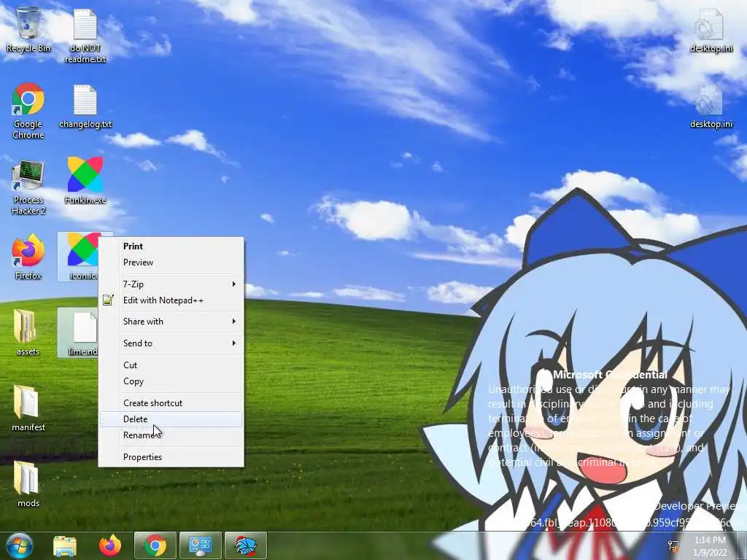Click the taskbar clock showing 1:14 PM
Image resolution: width=747 pixels, height=560 pixels.
click(x=710, y=546)
